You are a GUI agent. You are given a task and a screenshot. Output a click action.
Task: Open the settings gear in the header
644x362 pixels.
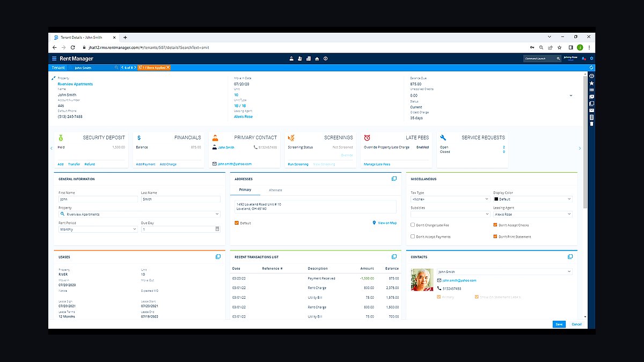click(592, 58)
